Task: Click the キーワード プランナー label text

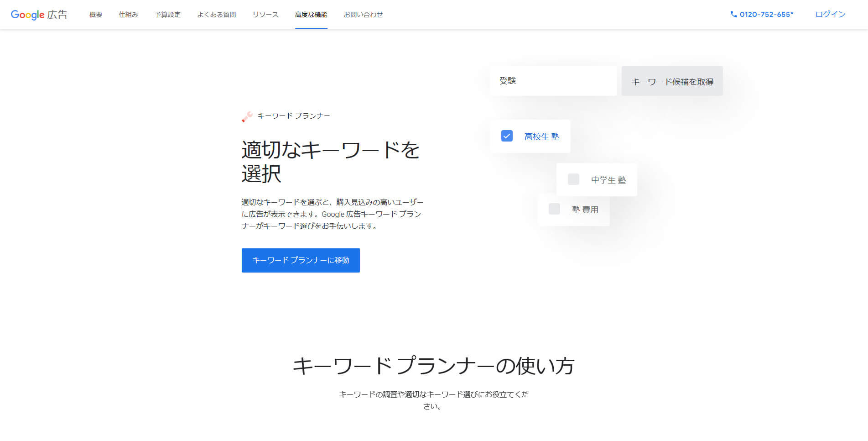Action: pyautogui.click(x=294, y=116)
